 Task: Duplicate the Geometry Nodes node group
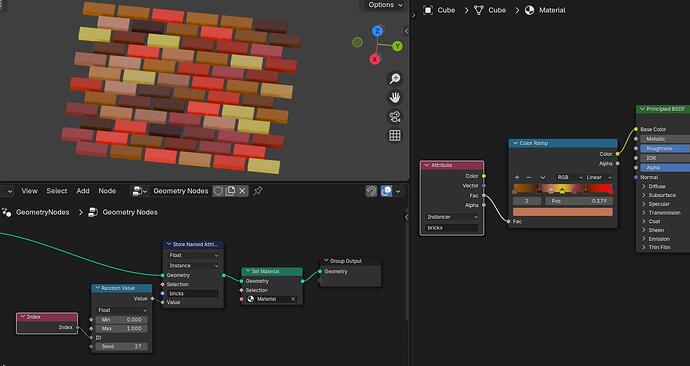pos(230,191)
